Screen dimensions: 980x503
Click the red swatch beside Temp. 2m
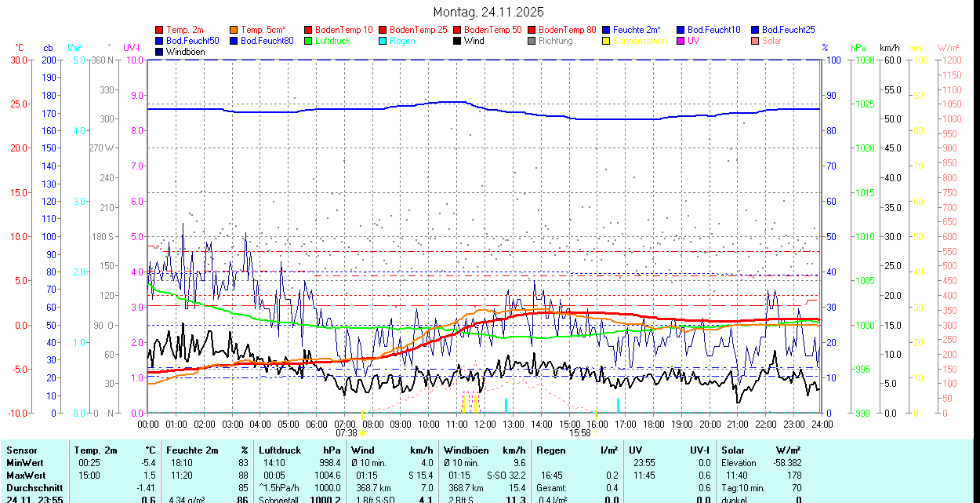pyautogui.click(x=160, y=30)
